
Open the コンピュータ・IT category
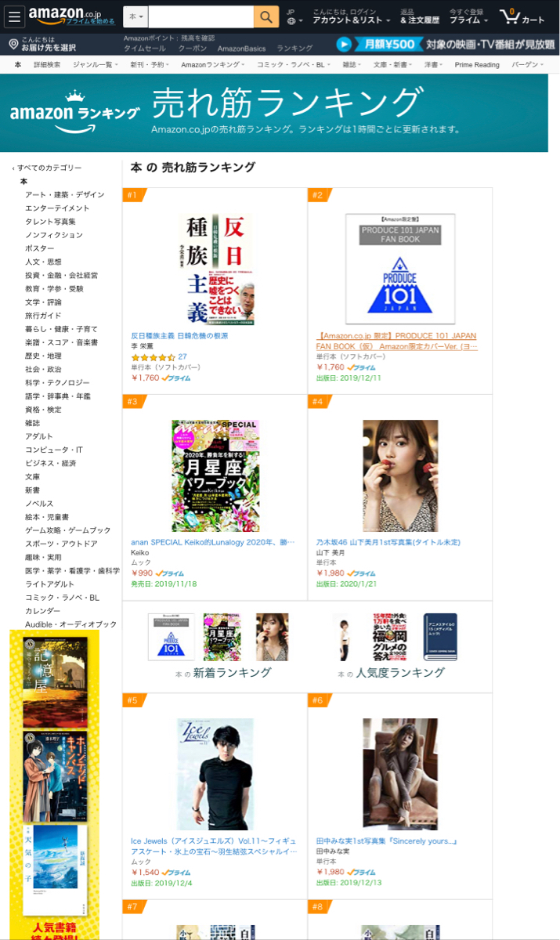pos(54,450)
